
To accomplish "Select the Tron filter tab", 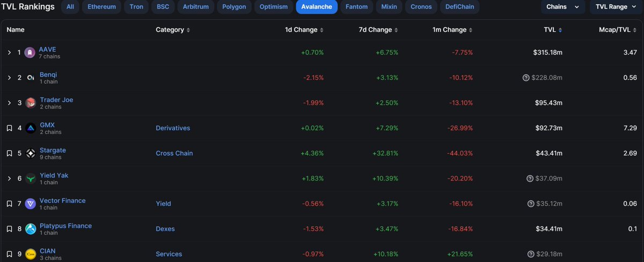I will coord(136,7).
